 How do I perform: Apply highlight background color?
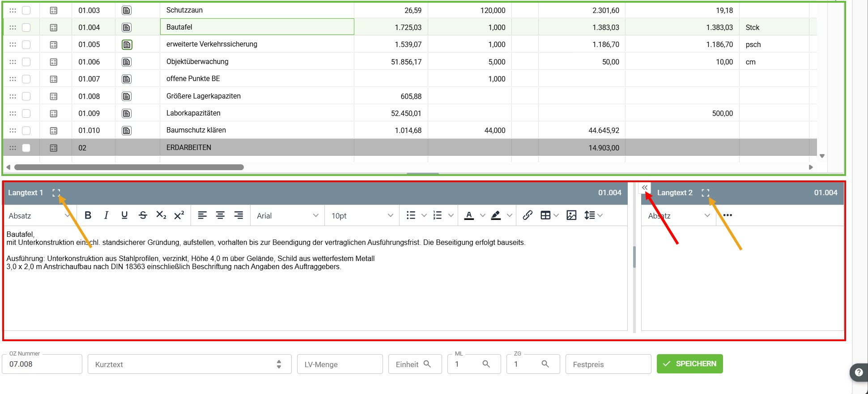click(x=496, y=215)
